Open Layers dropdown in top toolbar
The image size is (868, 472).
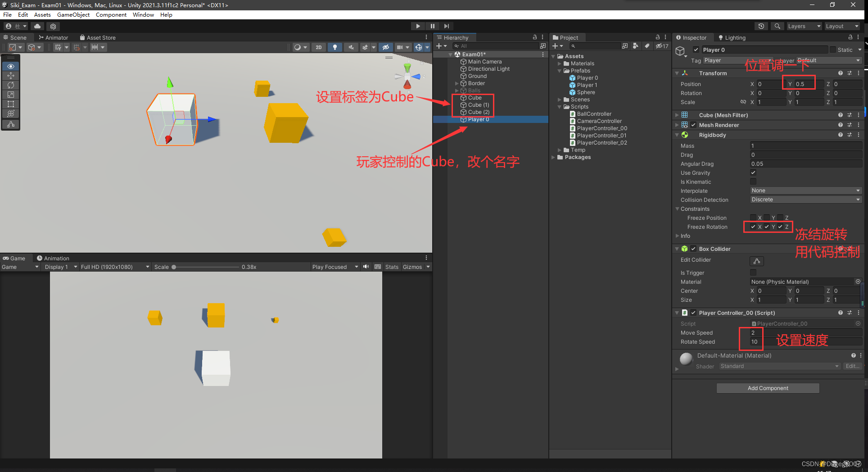(x=804, y=26)
